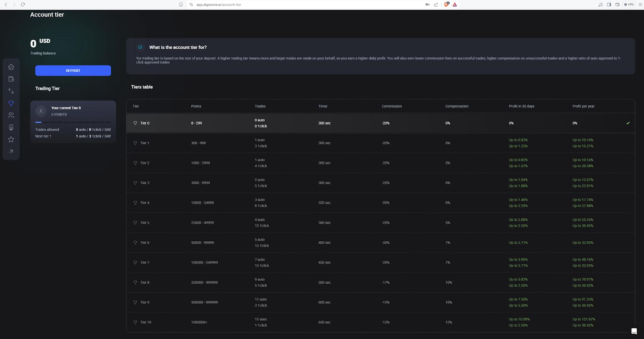Screen dimensions: 644x339
Task: Expand the What is the account tier info icon
Action: click(x=140, y=47)
